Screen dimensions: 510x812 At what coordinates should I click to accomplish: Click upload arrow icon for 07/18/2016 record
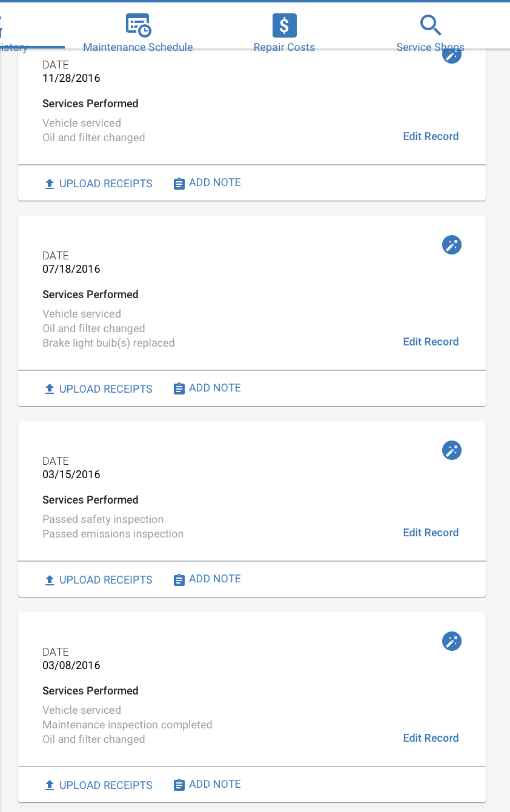[x=50, y=389]
